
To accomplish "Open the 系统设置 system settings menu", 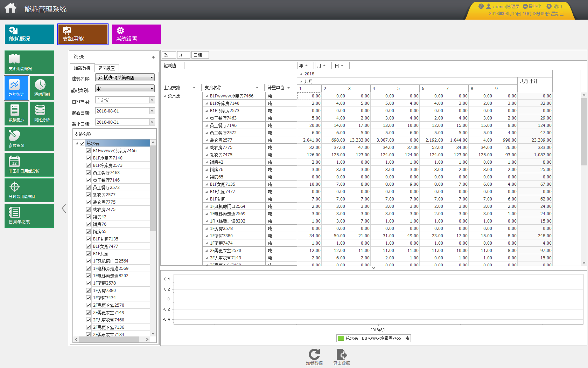I will point(136,34).
